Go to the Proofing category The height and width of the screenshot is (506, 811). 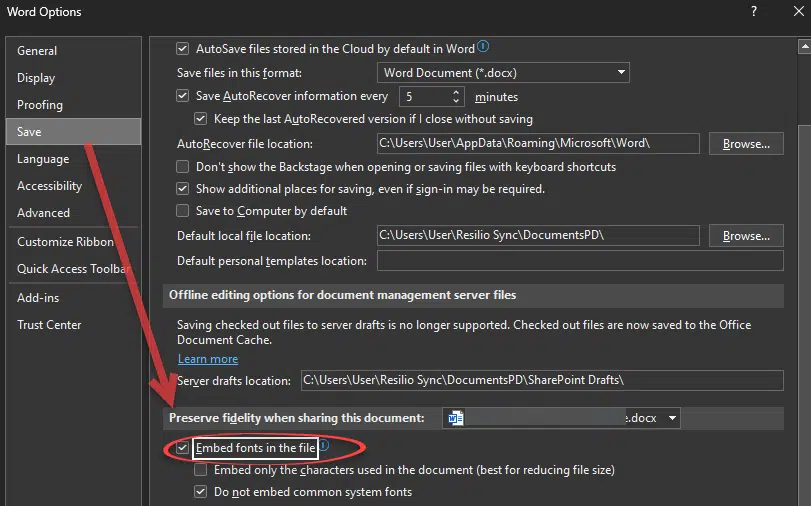[73, 105]
